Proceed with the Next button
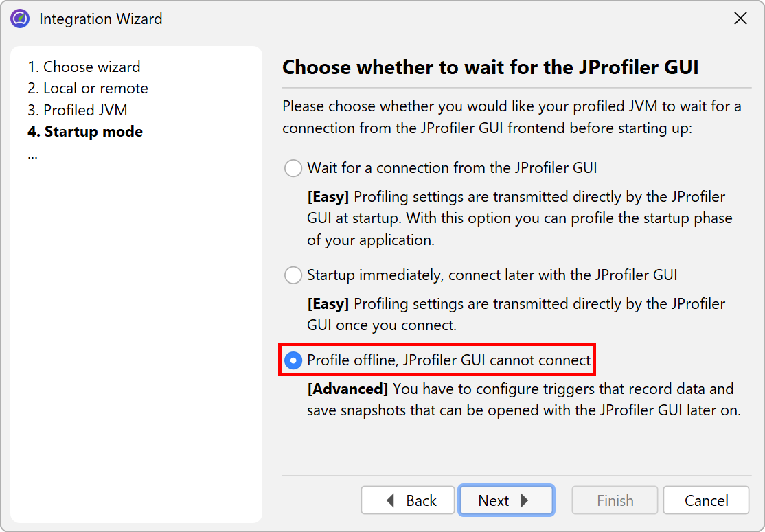The height and width of the screenshot is (532, 765). tap(505, 501)
